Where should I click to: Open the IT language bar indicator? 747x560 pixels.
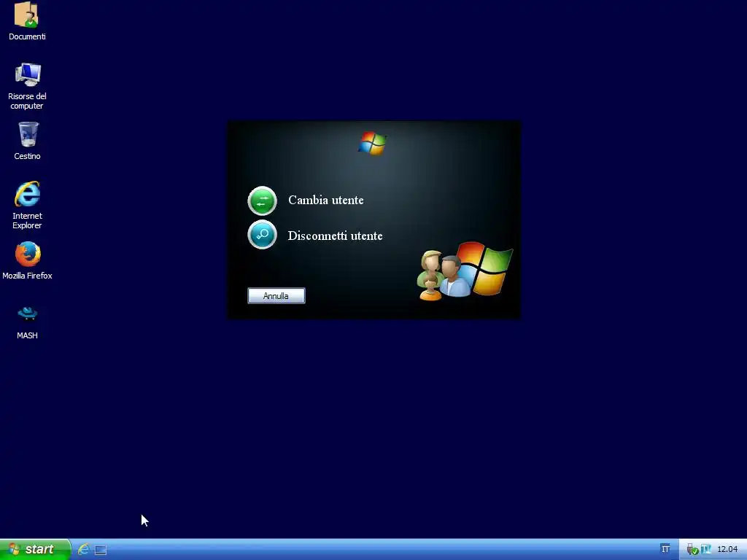pyautogui.click(x=665, y=549)
